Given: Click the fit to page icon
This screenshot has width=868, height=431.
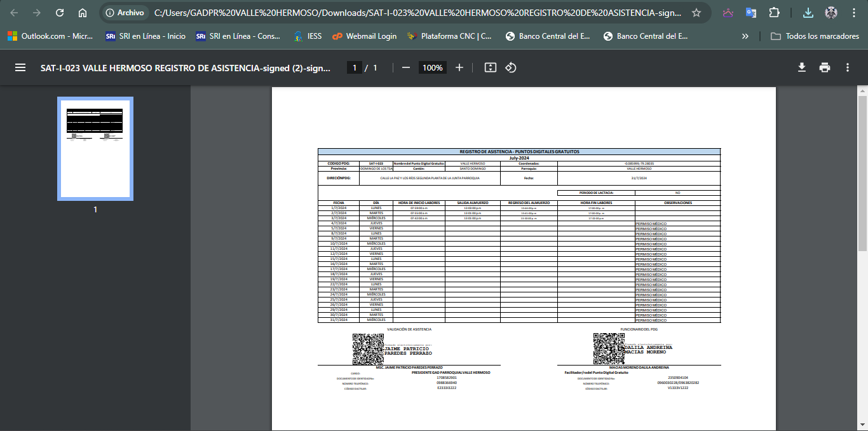Looking at the screenshot, I should 490,67.
